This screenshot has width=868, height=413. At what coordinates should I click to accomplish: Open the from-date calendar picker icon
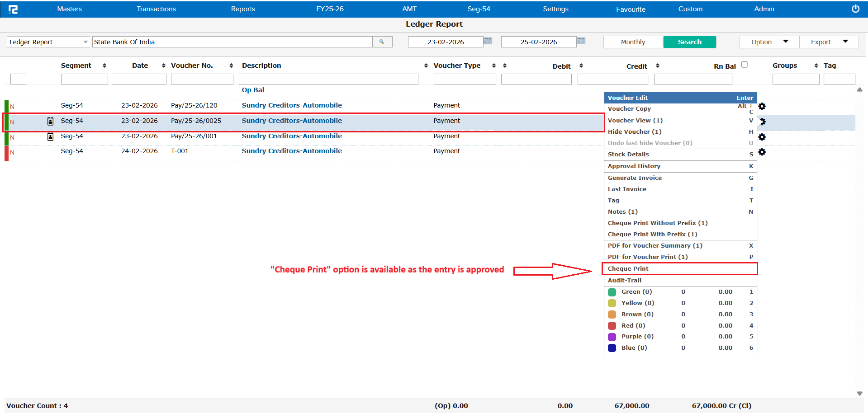coord(488,41)
